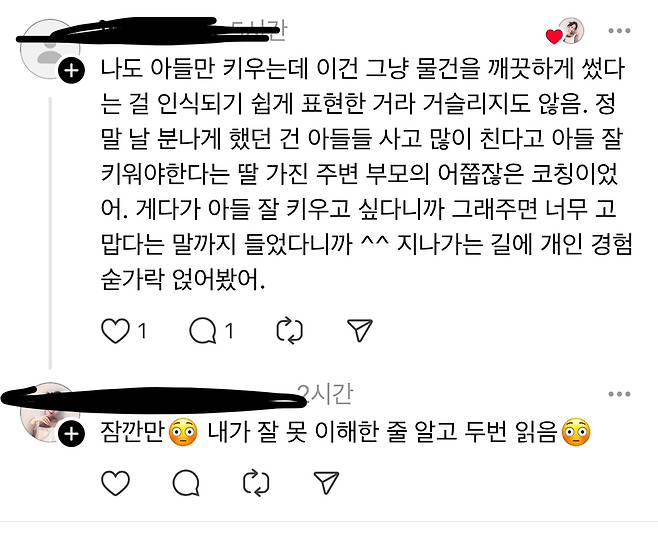Viewport: 658px width, 533px height.
Task: Open first comment text starting '나도 아들만'
Action: (366, 175)
